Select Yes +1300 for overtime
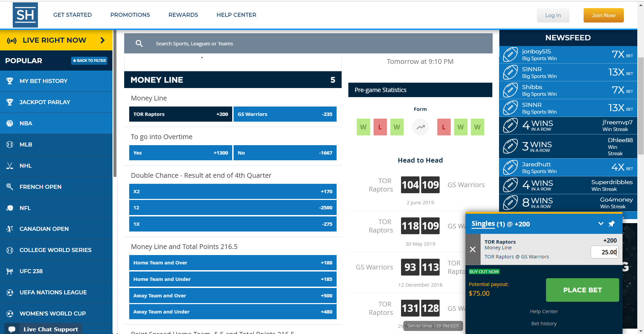The width and height of the screenshot is (644, 334). click(x=181, y=153)
